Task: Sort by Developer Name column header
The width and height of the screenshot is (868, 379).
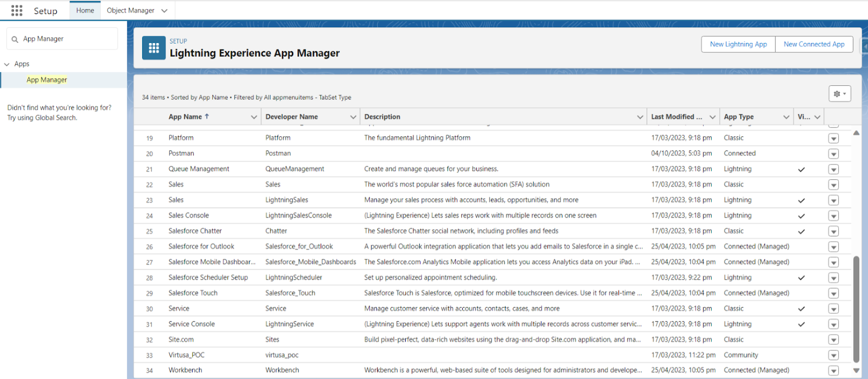Action: tap(292, 117)
